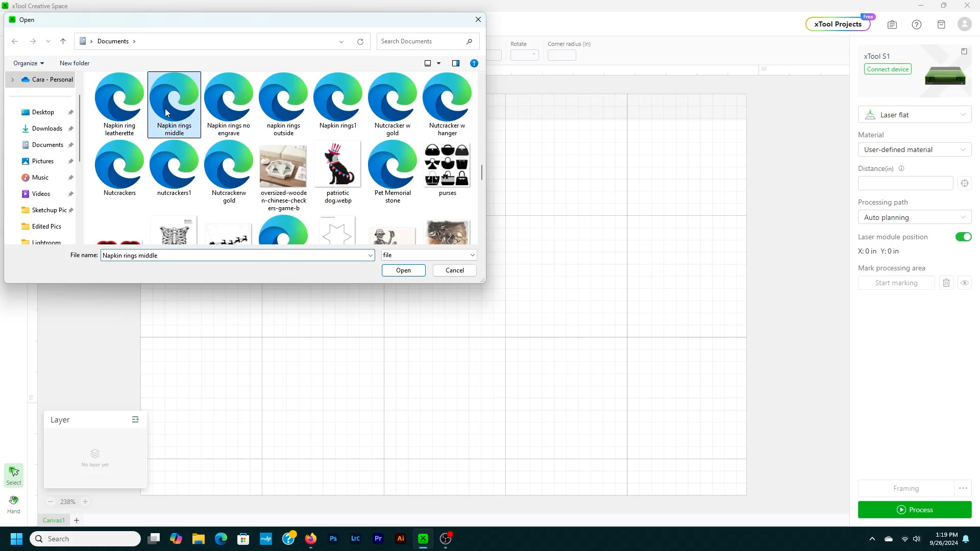Select the Pet Memorial stone file
The height and width of the screenshot is (551, 980).
pyautogui.click(x=393, y=172)
